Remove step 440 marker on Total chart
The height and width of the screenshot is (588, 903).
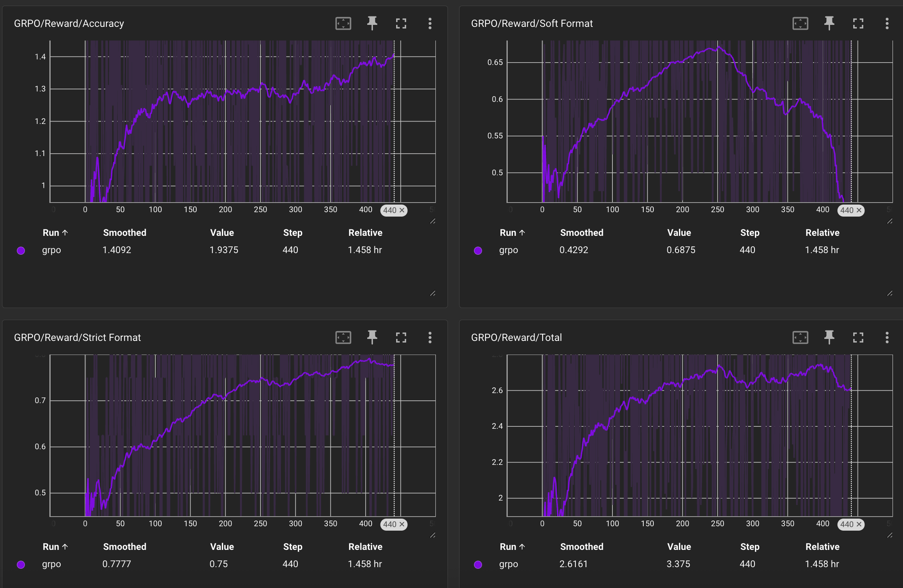tap(859, 525)
